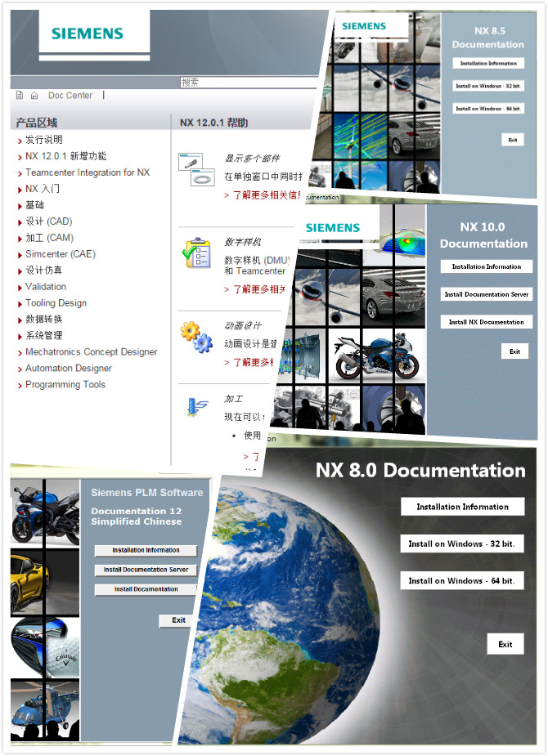Open Programming Tools topic
This screenshot has width=548, height=756.
65,384
